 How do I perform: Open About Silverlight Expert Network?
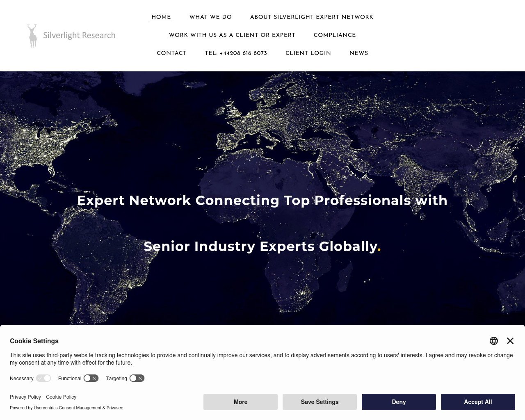[x=312, y=17]
